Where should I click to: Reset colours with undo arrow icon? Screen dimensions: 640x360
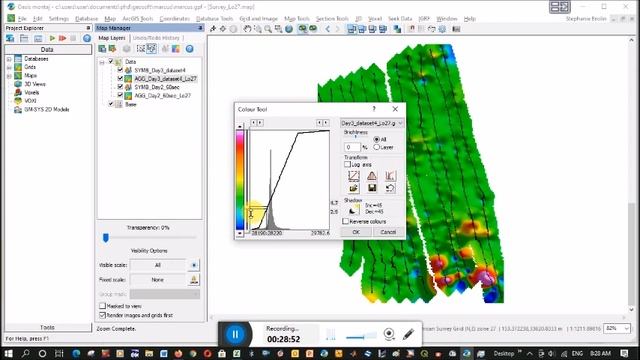[x=390, y=188]
